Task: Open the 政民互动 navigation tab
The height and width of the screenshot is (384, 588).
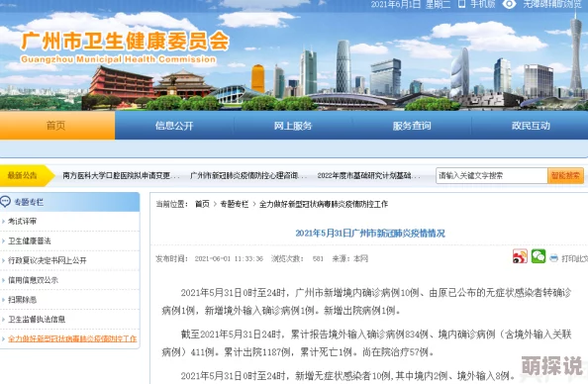Action: (x=531, y=126)
